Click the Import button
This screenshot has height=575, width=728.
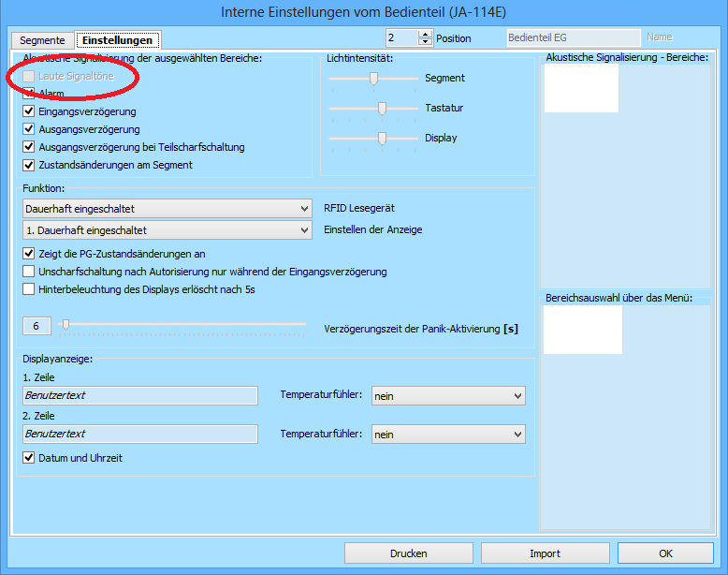coord(545,553)
